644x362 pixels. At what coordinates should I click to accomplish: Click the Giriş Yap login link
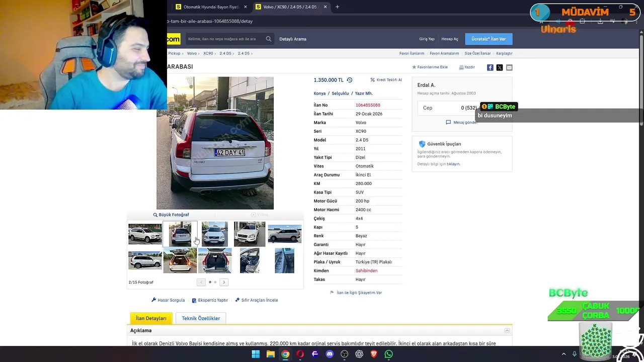[x=427, y=39]
